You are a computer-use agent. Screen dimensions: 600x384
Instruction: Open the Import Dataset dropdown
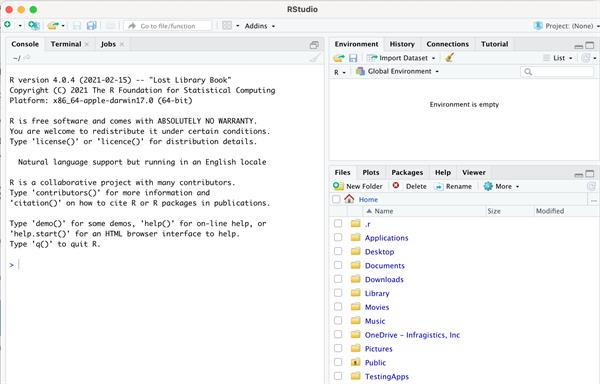(x=401, y=58)
